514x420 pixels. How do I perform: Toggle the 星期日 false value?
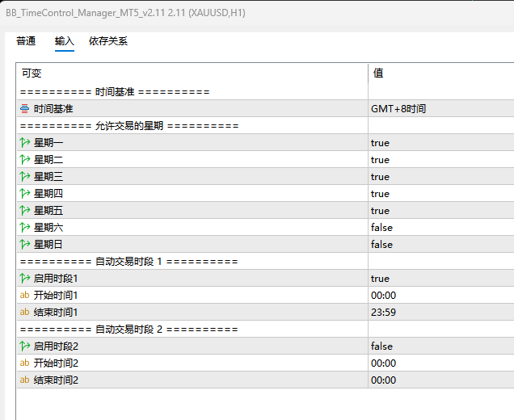tap(381, 245)
